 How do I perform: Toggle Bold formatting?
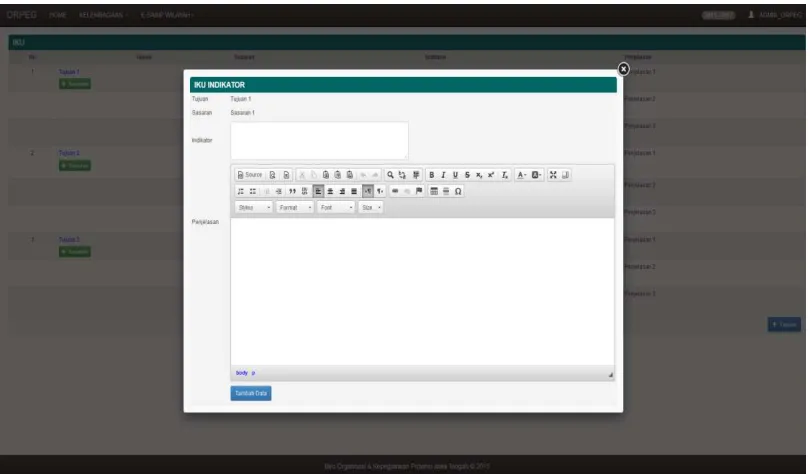[432, 175]
